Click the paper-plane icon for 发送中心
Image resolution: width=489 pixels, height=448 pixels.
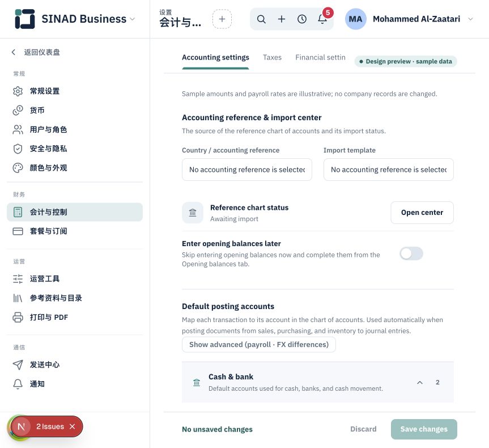18,365
